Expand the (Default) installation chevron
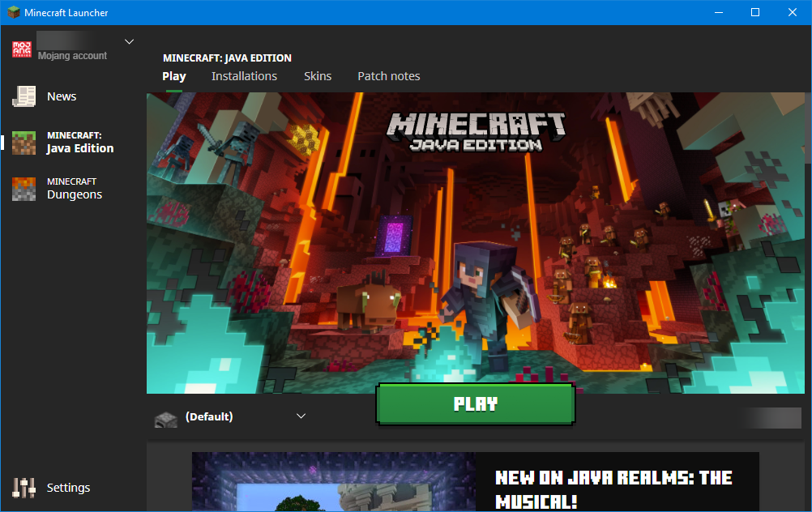 point(301,416)
